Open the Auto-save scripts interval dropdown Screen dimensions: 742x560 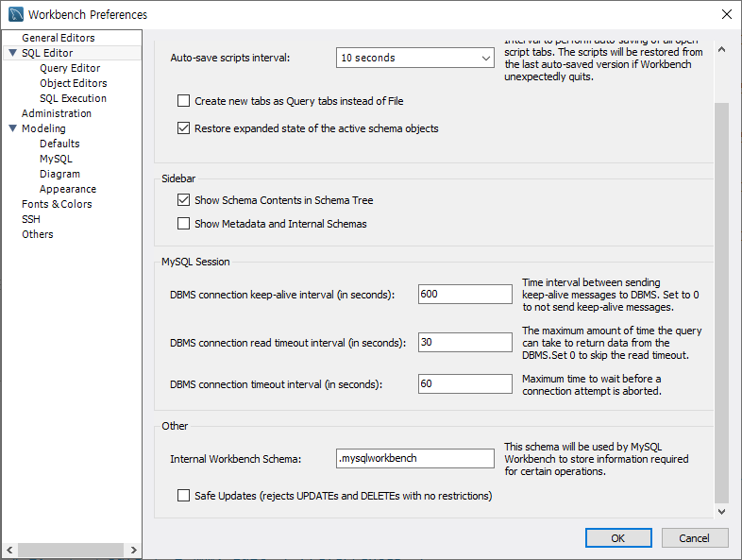click(415, 58)
